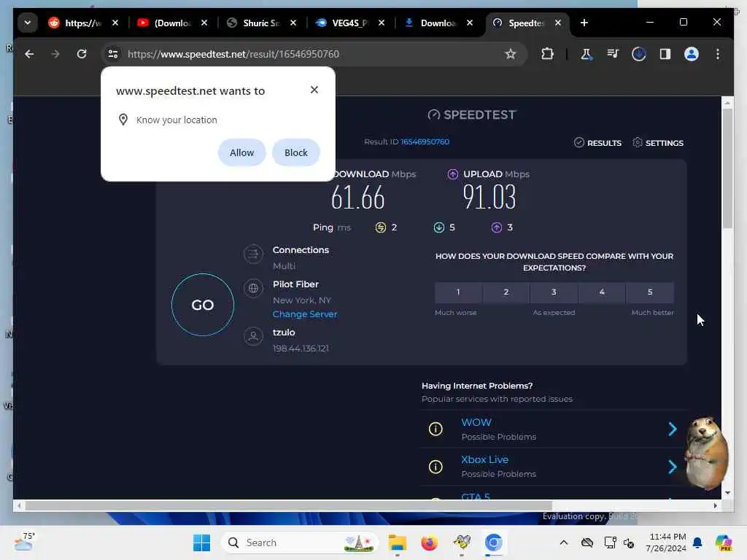Open site information icon in address bar
Screen dimensions: 747x560
113,54
